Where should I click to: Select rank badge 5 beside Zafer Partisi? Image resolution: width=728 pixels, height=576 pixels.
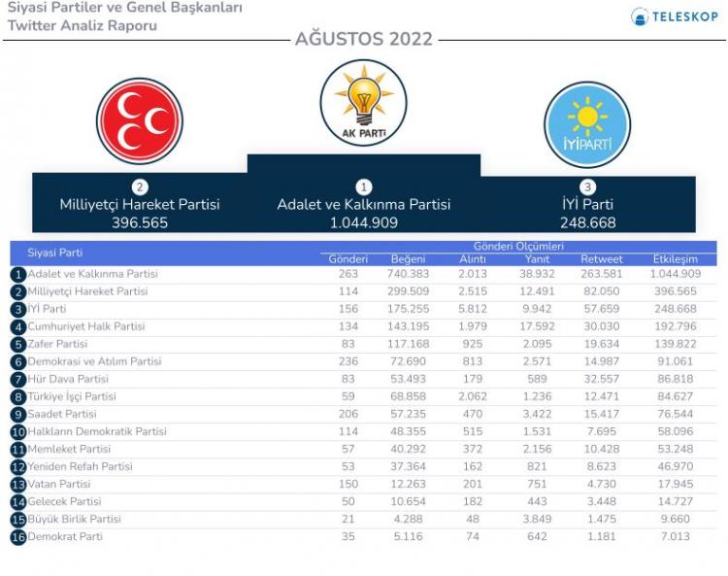click(18, 345)
